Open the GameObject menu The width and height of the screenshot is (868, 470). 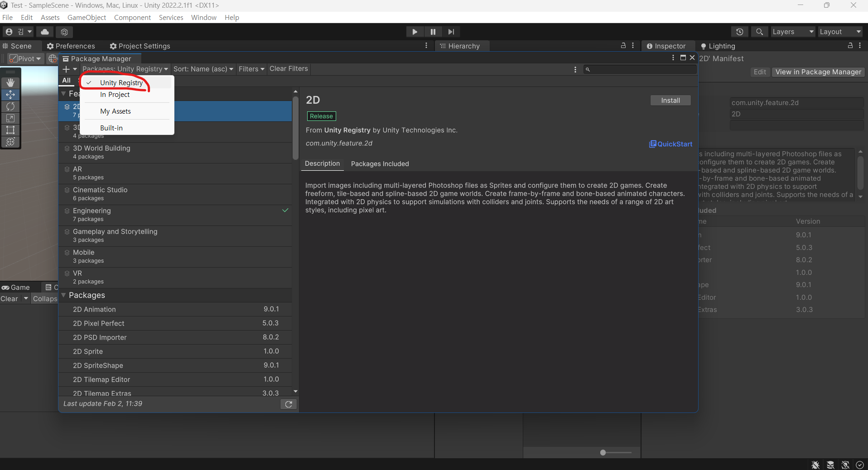coord(87,17)
